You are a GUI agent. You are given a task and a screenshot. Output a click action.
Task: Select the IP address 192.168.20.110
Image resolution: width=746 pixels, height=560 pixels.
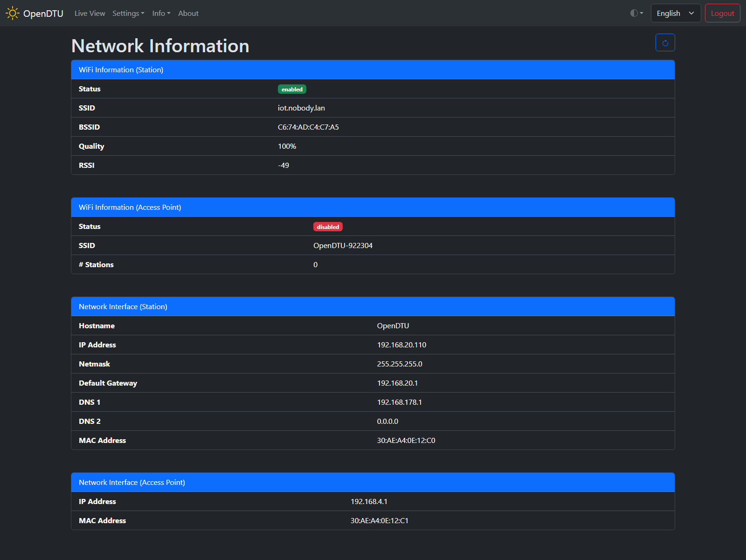pos(401,345)
